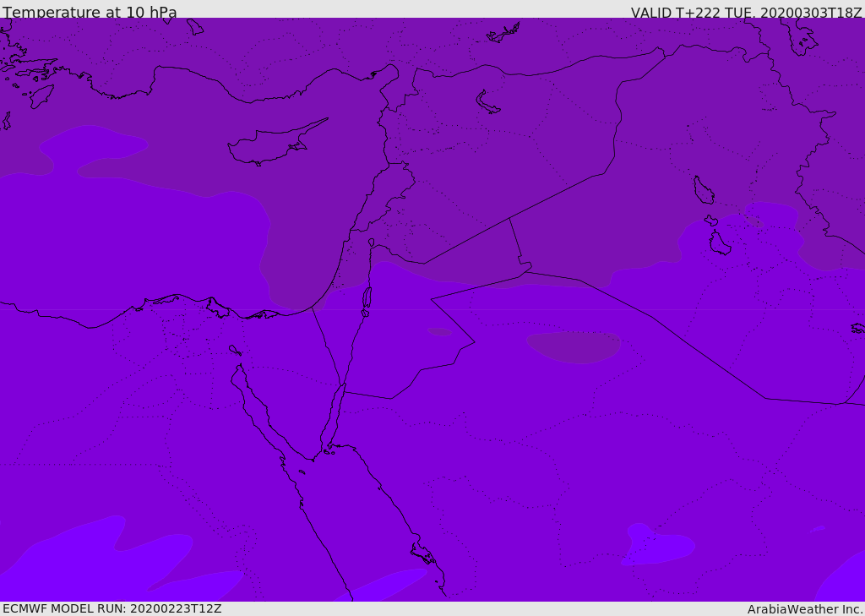Select the 'Temperature at 10 hPa' title
This screenshot has width=865, height=616.
click(90, 12)
